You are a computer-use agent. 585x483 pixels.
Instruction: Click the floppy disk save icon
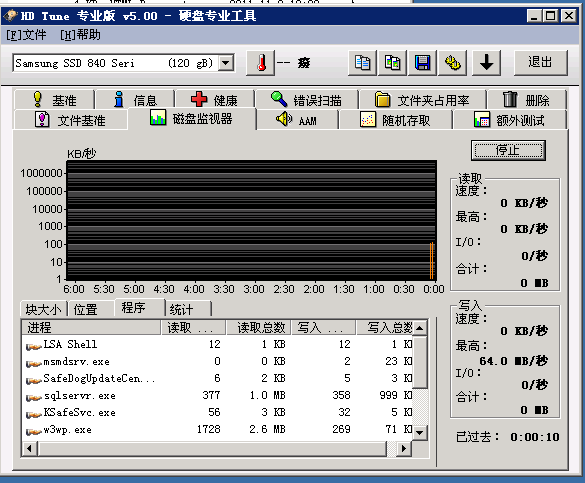[422, 63]
